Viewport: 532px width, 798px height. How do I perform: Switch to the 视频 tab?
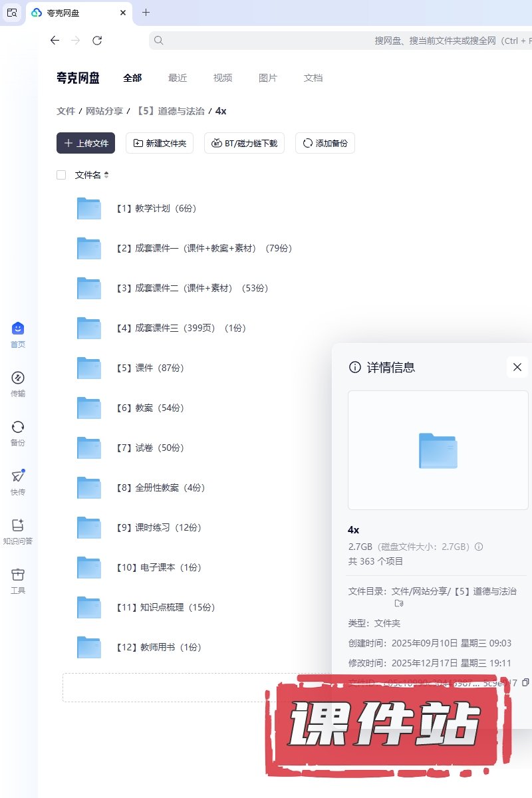pos(223,78)
